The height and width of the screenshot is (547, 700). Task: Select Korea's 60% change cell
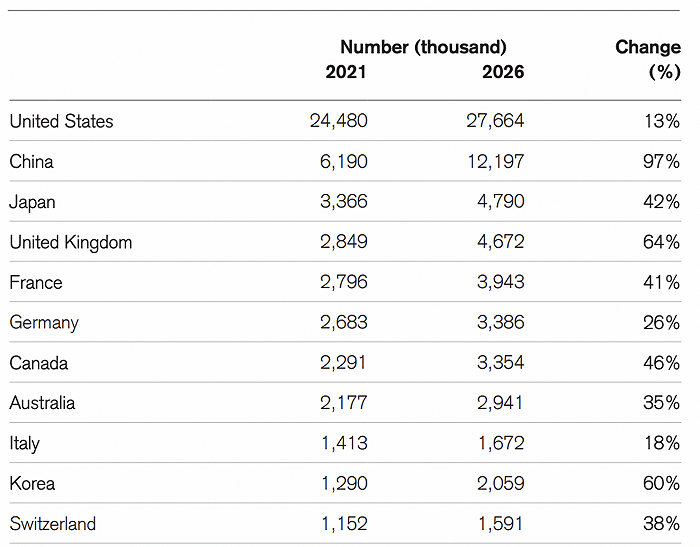click(660, 484)
